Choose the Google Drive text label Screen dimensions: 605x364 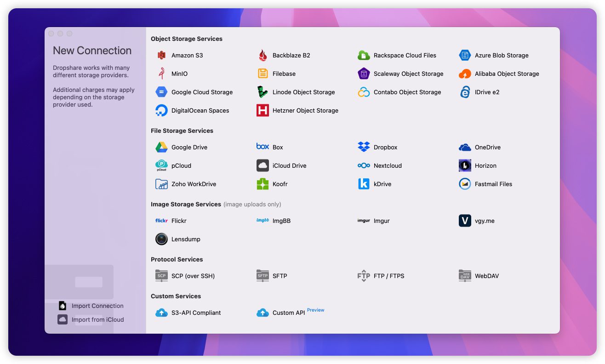click(189, 147)
